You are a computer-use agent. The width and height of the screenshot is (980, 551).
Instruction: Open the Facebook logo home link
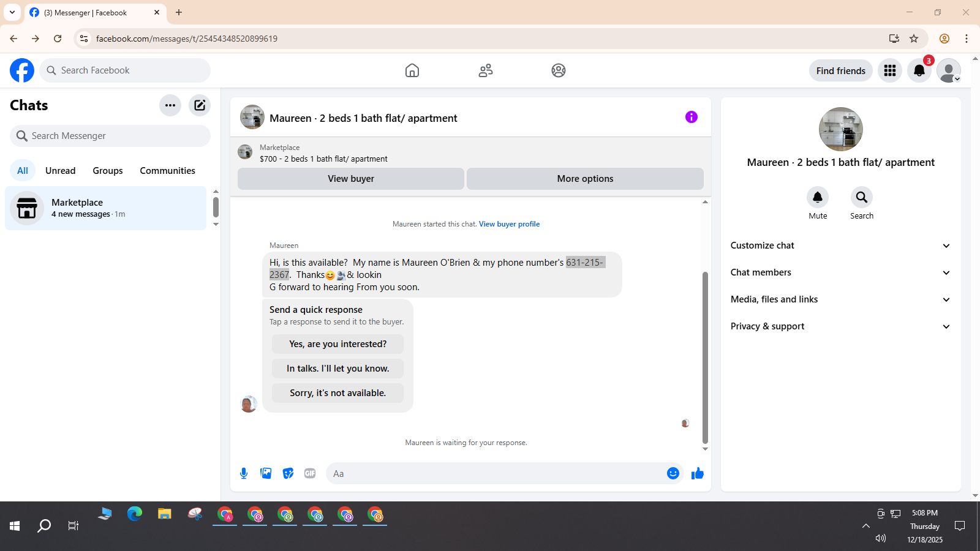pos(22,70)
